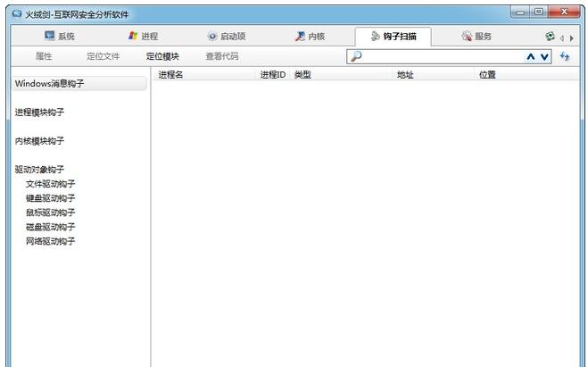
Task: Select 键盘驱动钩子 in the sidebar
Action: [x=50, y=198]
